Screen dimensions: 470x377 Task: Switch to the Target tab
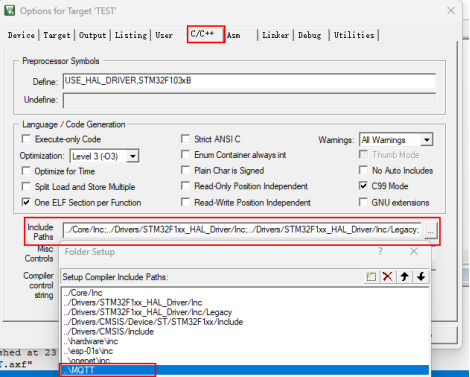(x=57, y=35)
